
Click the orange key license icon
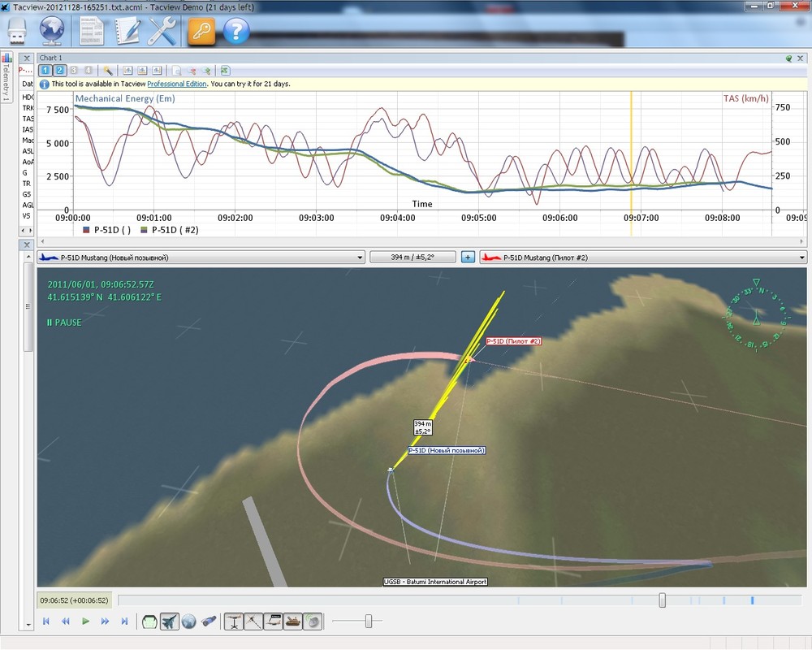201,31
